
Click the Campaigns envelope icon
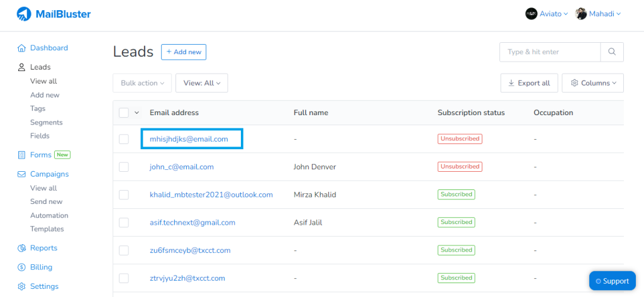click(22, 174)
